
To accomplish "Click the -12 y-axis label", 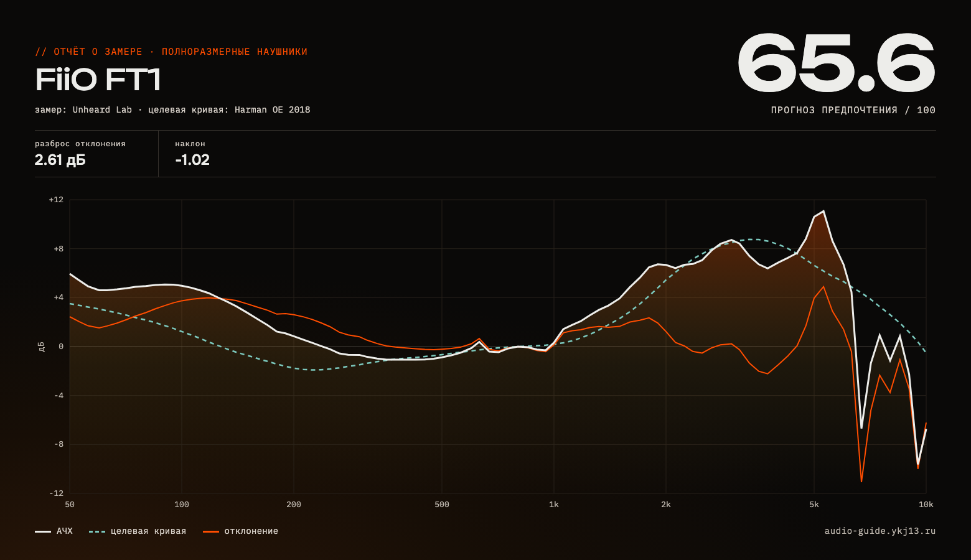I will click(x=56, y=493).
